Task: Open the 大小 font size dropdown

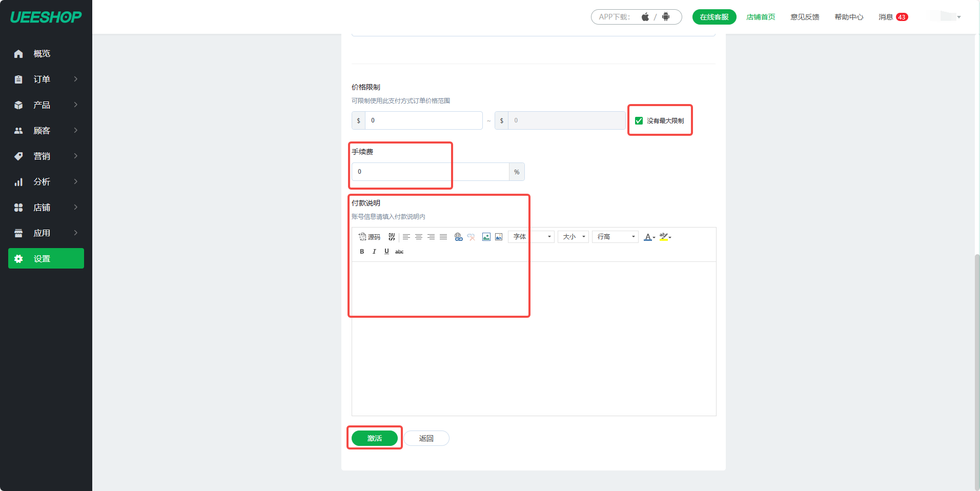Action: click(x=573, y=237)
